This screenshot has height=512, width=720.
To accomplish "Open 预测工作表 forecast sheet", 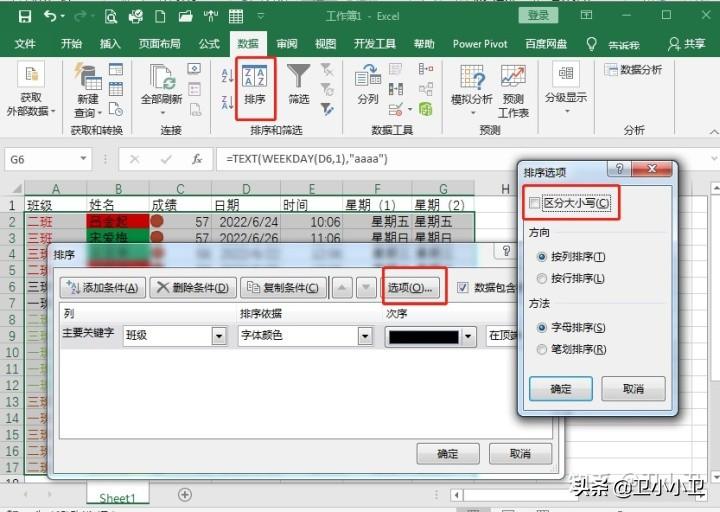I will pyautogui.click(x=513, y=91).
